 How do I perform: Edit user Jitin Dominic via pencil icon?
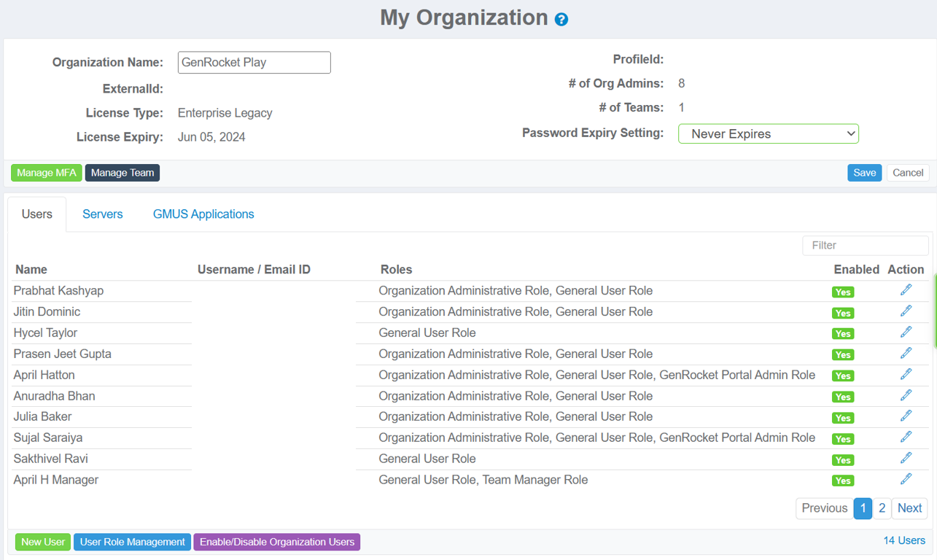906,311
